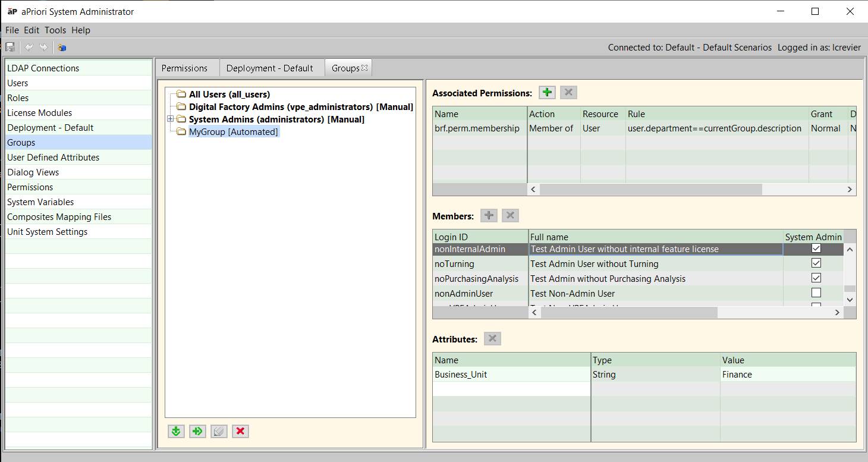The height and width of the screenshot is (462, 868).
Task: Click the database sync icon in the toolbar
Action: (x=62, y=48)
